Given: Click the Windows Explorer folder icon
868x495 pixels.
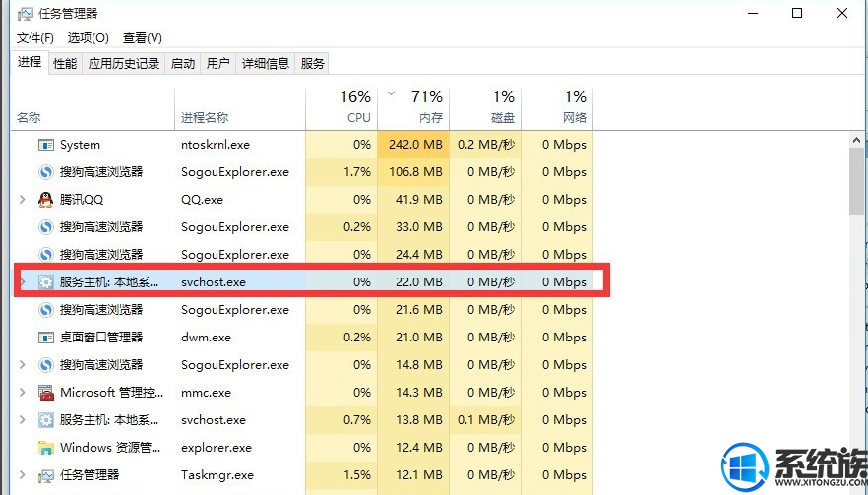Looking at the screenshot, I should pyautogui.click(x=45, y=448).
